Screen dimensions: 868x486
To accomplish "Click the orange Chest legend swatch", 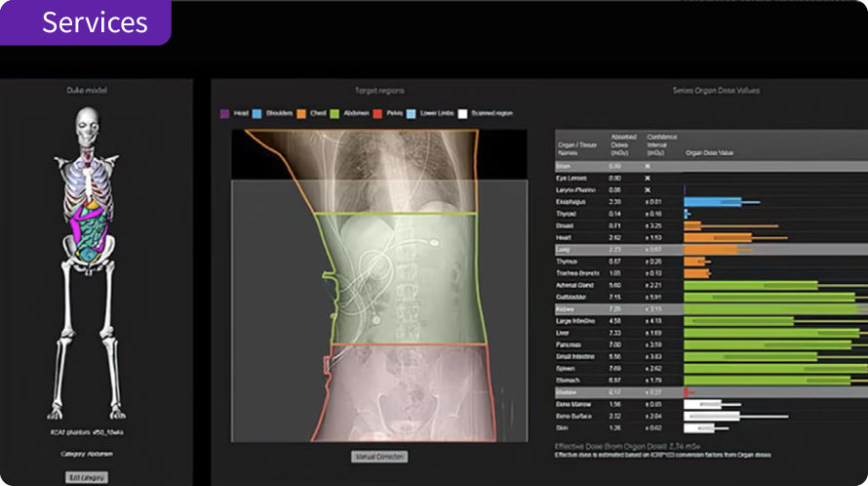I will point(301,113).
